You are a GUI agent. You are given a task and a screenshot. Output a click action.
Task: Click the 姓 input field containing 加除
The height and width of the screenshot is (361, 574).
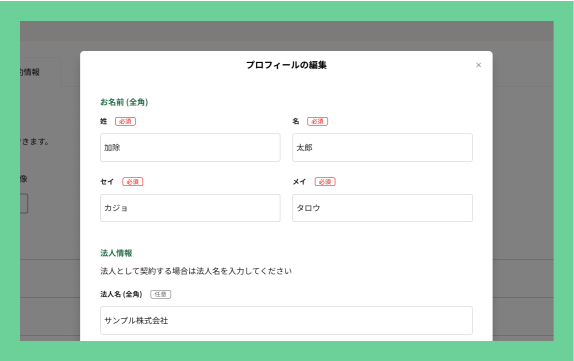coord(190,148)
